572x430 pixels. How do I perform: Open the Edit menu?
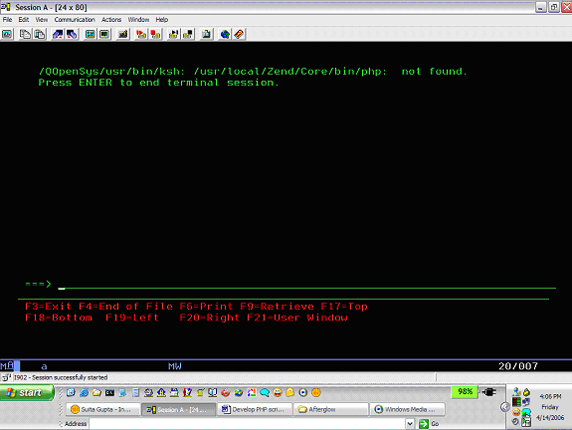tap(24, 20)
